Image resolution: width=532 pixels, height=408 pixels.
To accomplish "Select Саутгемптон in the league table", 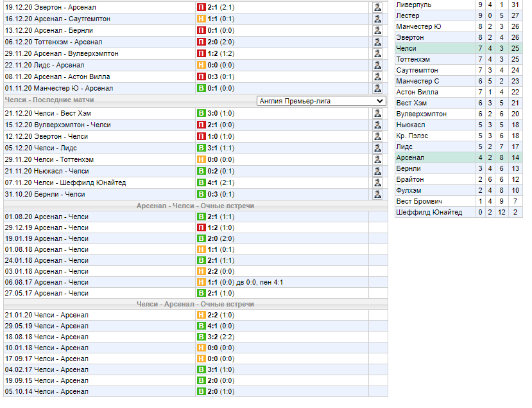I will click(x=417, y=70).
